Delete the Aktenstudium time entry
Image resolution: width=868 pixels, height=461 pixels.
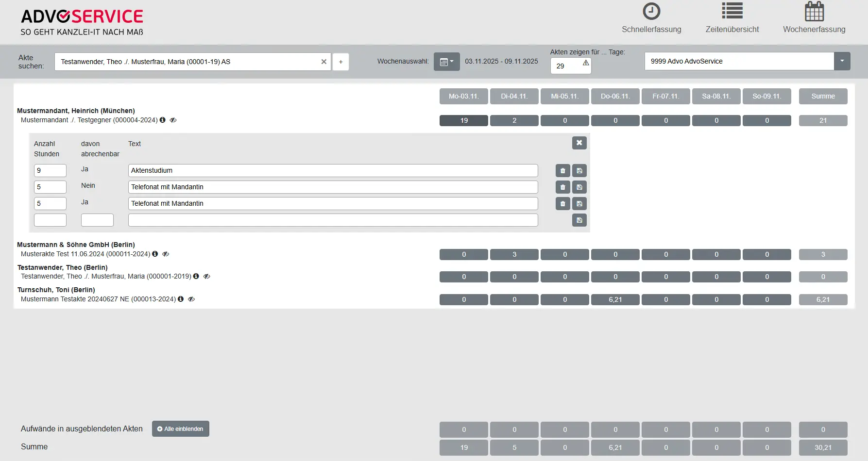pos(562,170)
